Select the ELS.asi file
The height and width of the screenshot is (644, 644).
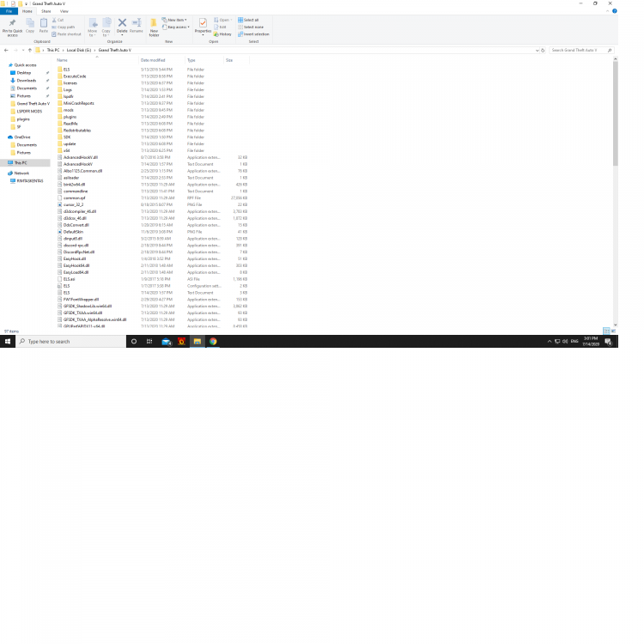(69, 279)
